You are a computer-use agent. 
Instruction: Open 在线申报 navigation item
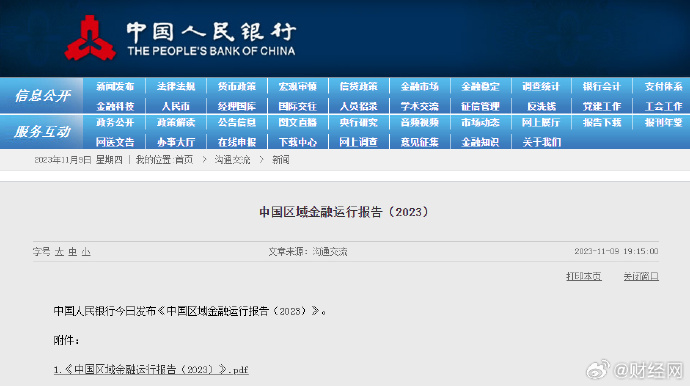point(237,142)
